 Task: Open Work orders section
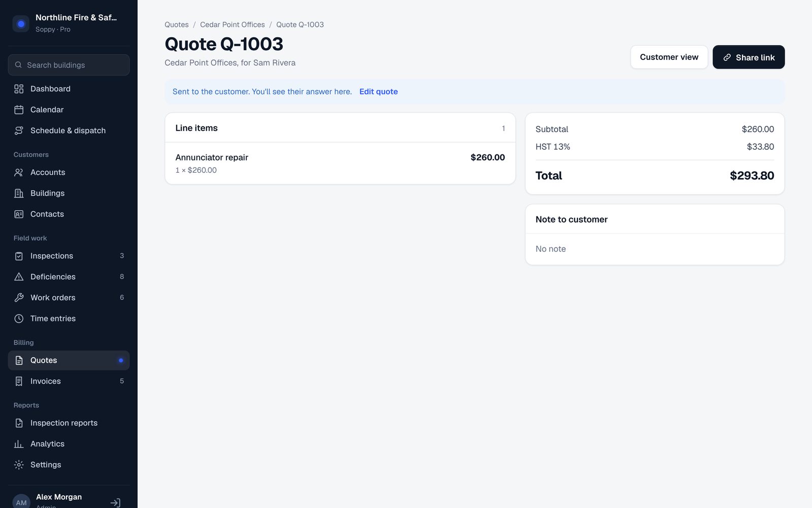pyautogui.click(x=69, y=298)
